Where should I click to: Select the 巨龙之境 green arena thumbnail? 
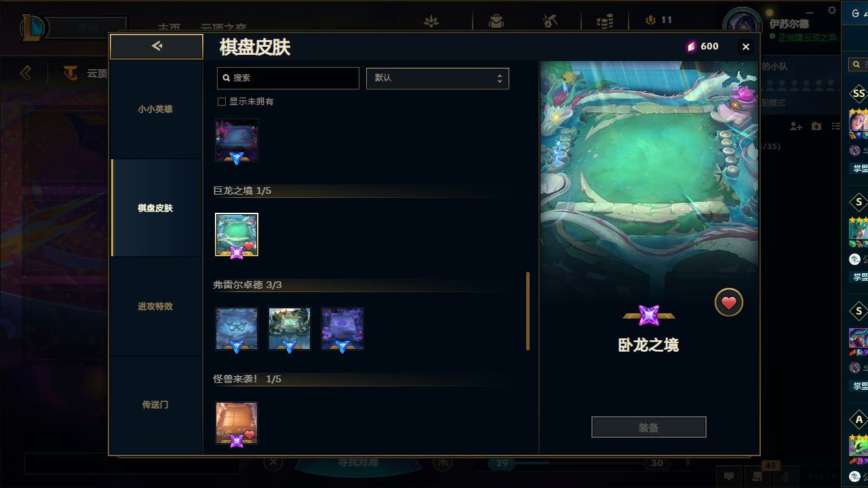[x=237, y=235]
